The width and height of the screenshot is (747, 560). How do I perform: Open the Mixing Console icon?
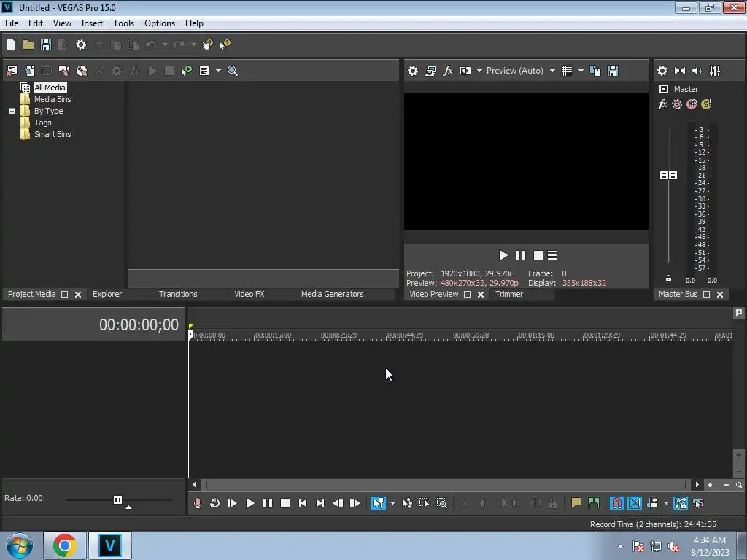pyautogui.click(x=715, y=71)
